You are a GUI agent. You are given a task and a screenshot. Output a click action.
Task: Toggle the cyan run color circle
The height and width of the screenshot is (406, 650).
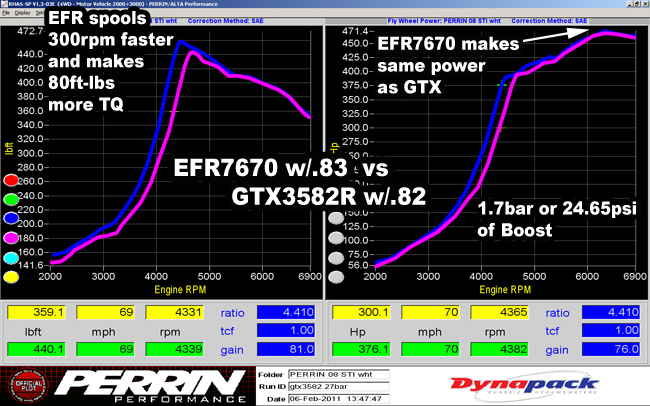(11, 258)
